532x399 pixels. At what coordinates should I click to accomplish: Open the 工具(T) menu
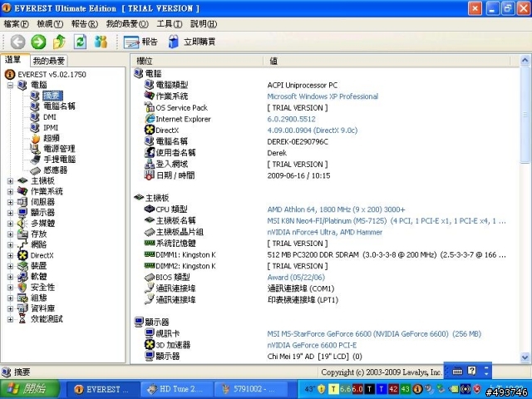point(170,24)
